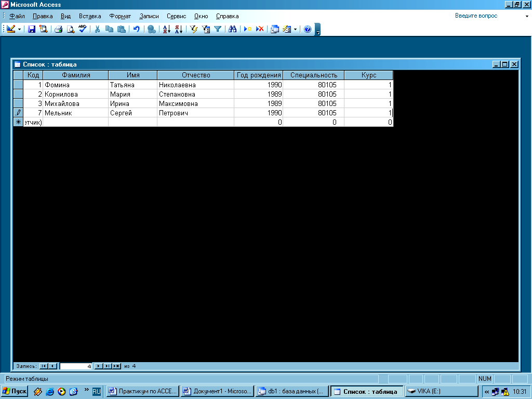Open the Справка menu
Image resolution: width=532 pixels, height=399 pixels.
point(227,16)
